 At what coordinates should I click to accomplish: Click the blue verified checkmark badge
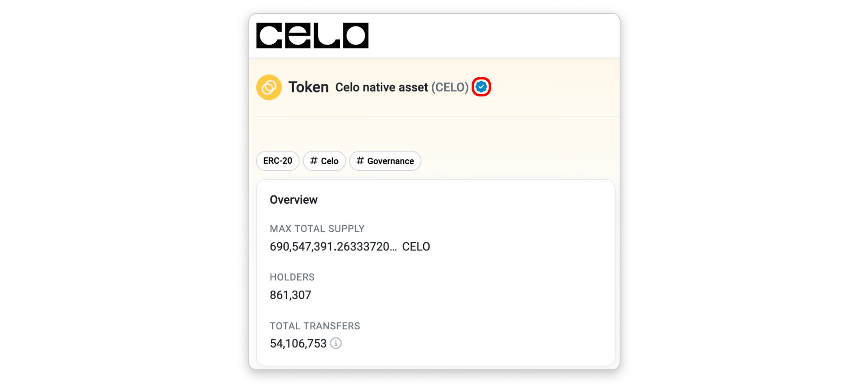coord(481,87)
